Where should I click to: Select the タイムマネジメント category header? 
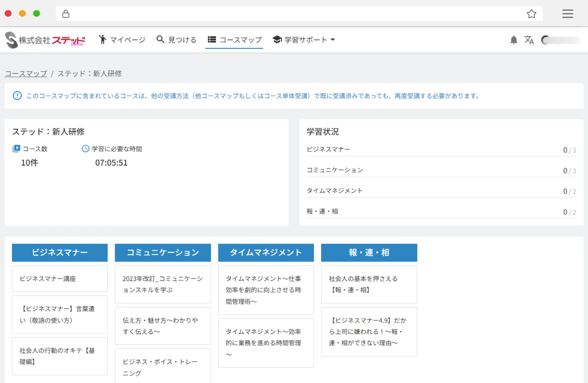[x=266, y=252]
